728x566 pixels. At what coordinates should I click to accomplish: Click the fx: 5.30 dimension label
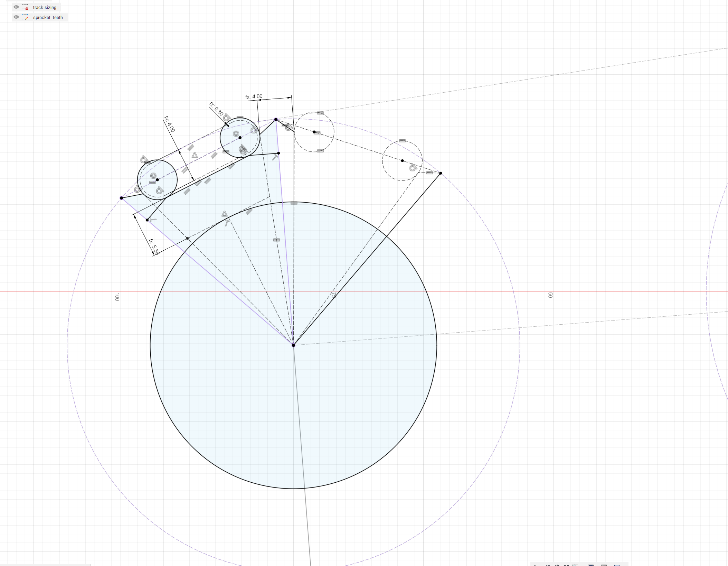point(154,246)
